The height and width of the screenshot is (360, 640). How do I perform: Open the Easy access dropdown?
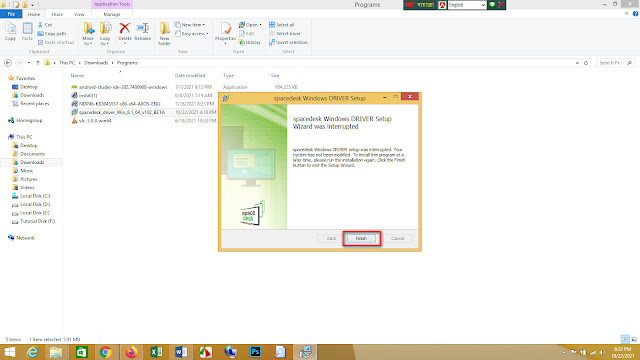tap(192, 33)
